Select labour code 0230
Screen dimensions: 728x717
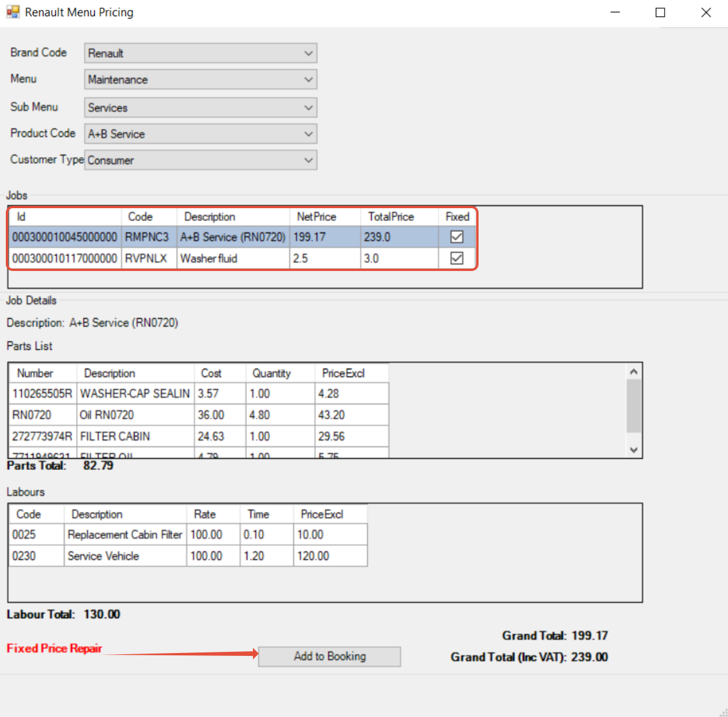click(x=37, y=556)
